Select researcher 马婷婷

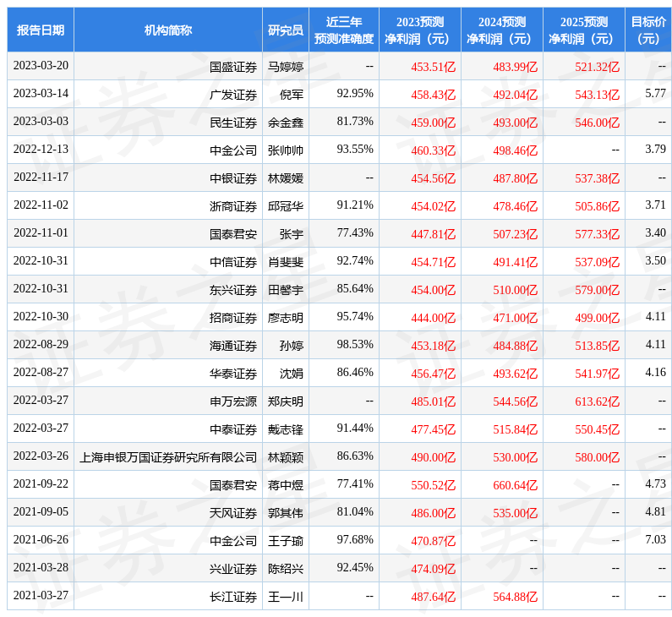(286, 67)
